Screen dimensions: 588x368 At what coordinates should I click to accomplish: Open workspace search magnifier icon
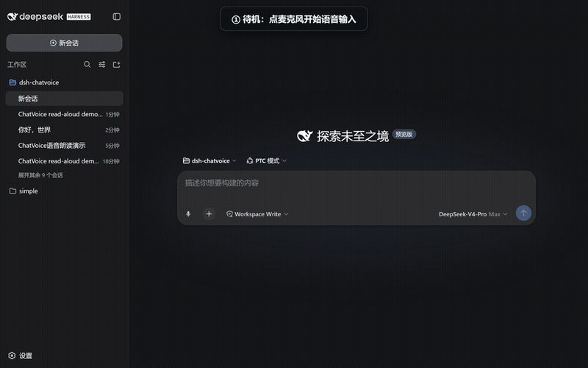click(87, 65)
